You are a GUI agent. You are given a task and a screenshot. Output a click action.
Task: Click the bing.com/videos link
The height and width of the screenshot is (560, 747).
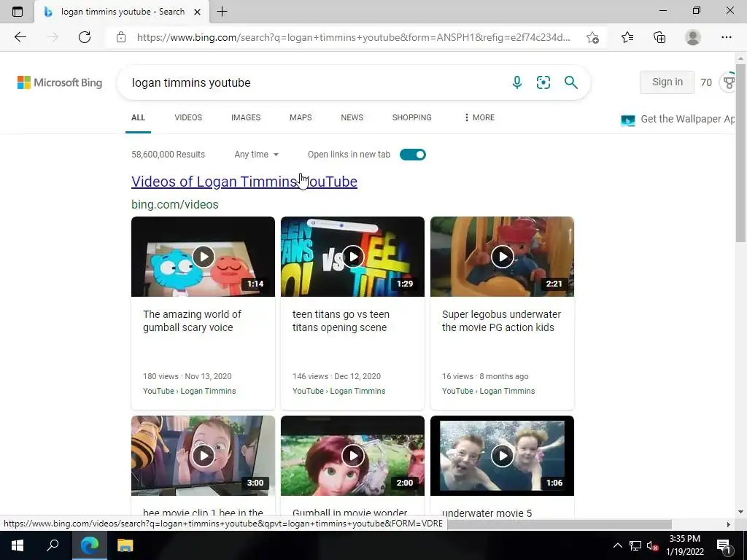pyautogui.click(x=175, y=204)
